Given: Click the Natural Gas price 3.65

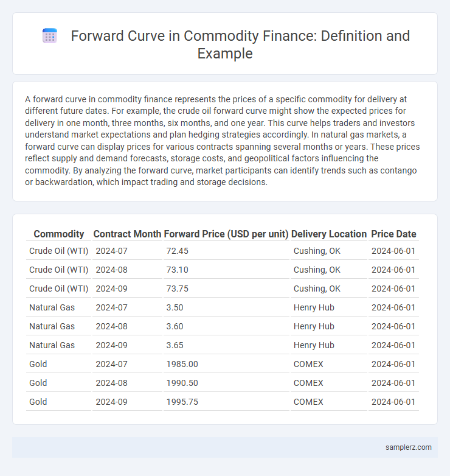Looking at the screenshot, I should coord(175,345).
